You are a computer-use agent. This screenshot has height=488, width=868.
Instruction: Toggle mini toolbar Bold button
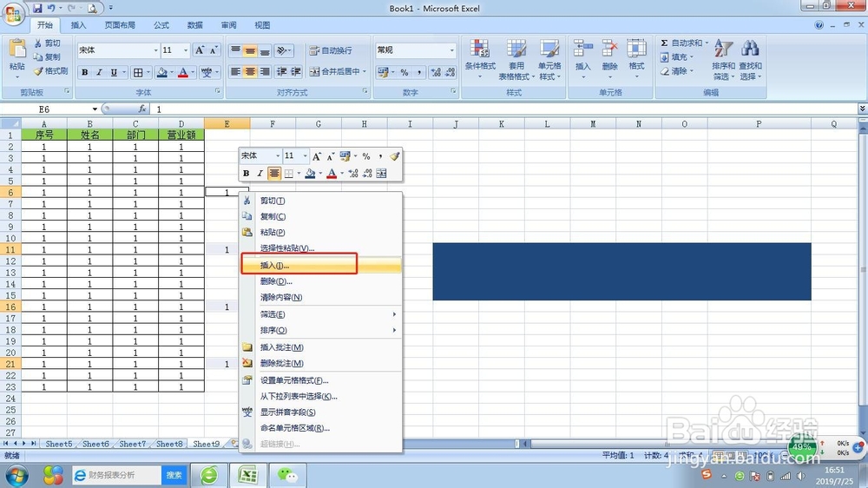tap(246, 174)
